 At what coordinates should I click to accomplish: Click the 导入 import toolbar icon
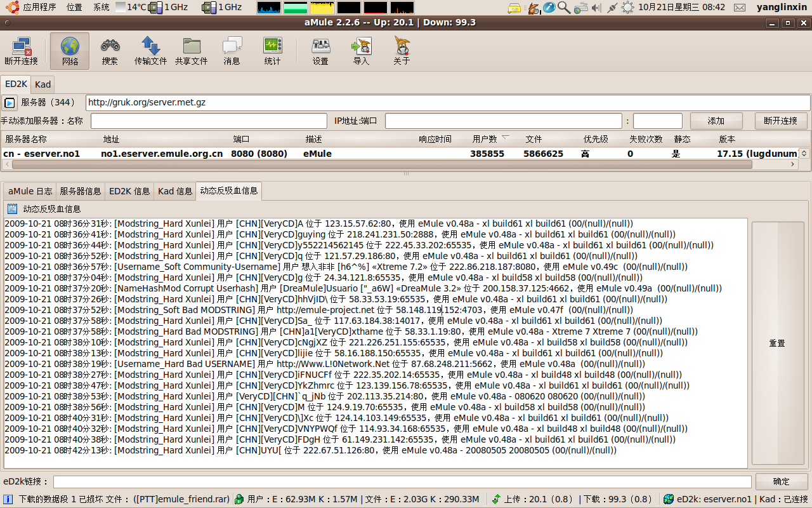(361, 51)
